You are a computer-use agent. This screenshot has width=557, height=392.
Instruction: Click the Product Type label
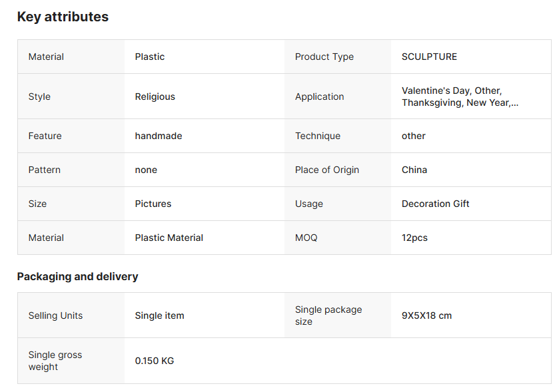coord(324,57)
